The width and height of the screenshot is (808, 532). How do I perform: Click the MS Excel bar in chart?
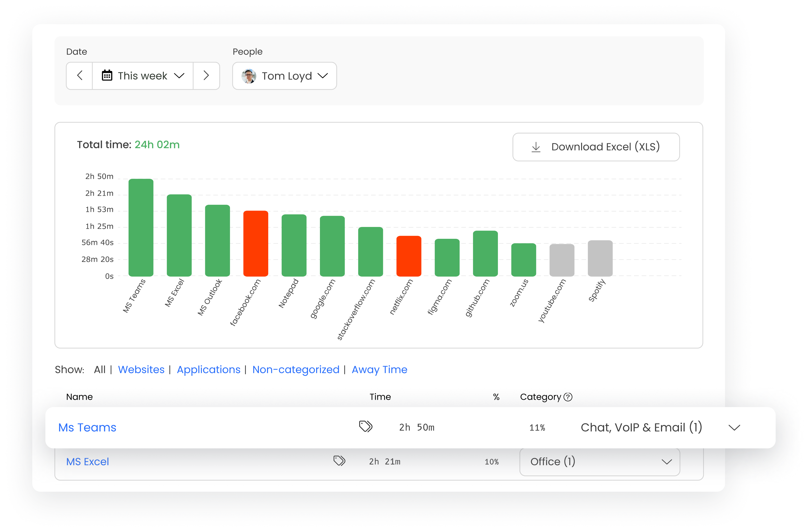coord(179,235)
